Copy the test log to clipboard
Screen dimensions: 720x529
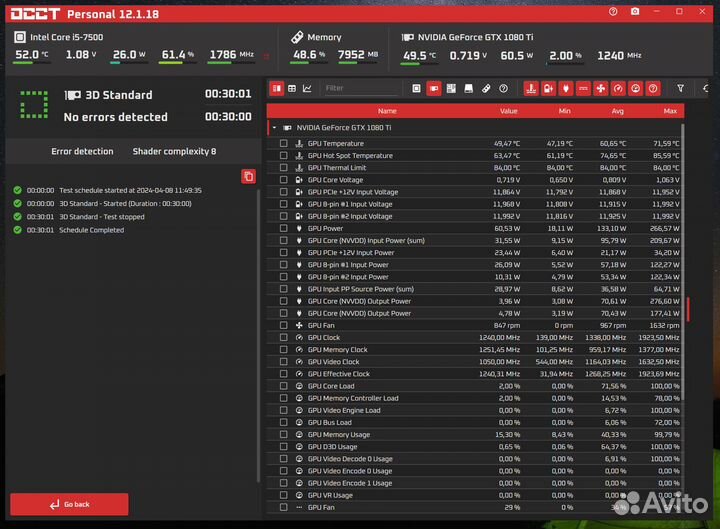tap(248, 176)
